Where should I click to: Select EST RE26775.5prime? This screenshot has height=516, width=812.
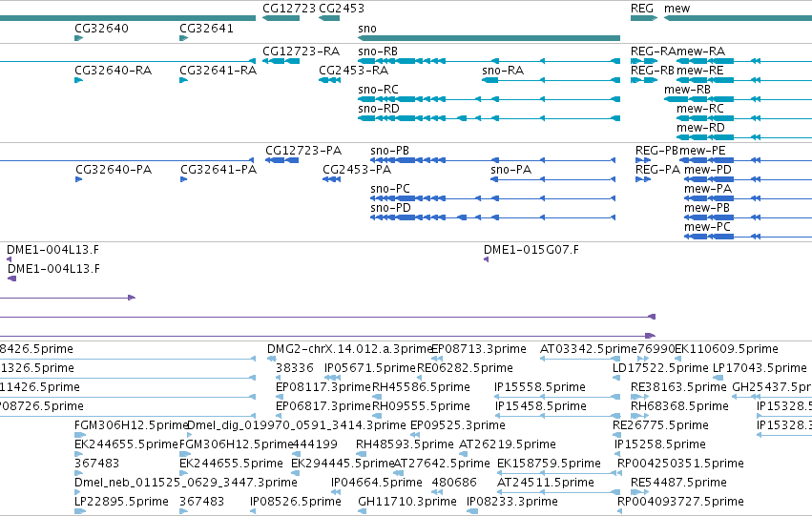660,425
